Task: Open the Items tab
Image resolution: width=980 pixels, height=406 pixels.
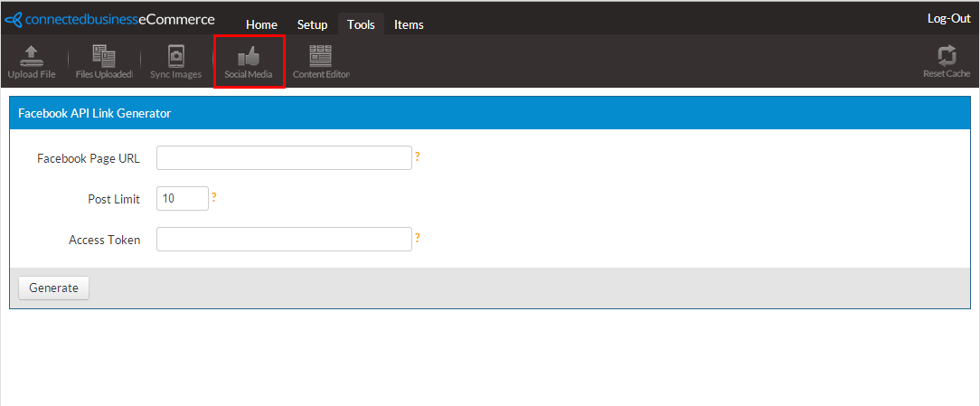Action: tap(409, 25)
